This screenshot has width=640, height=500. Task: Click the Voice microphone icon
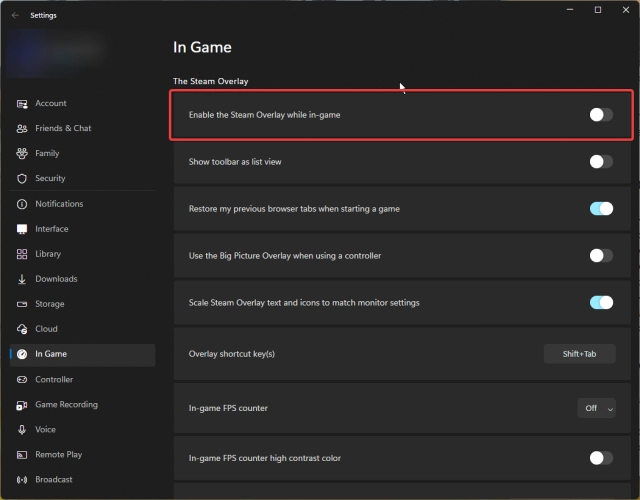coord(22,430)
